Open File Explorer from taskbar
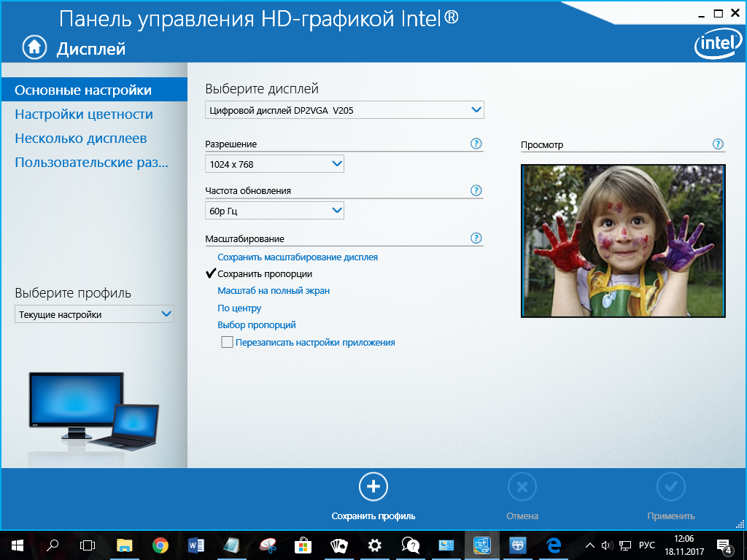The image size is (747, 560). (x=125, y=545)
